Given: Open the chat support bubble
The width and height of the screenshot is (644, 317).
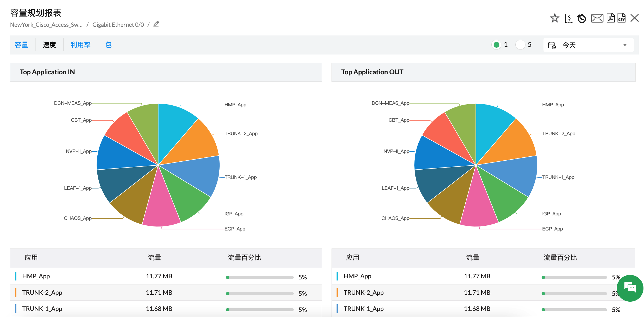Looking at the screenshot, I should (630, 288).
